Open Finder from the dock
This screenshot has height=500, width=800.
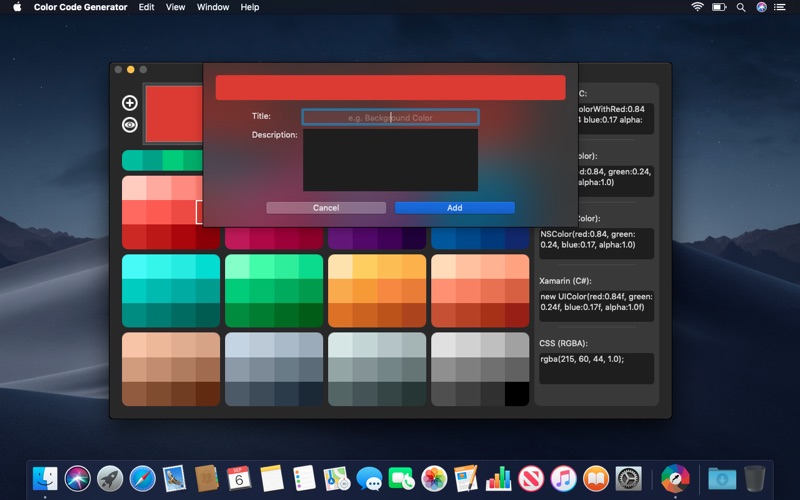45,479
